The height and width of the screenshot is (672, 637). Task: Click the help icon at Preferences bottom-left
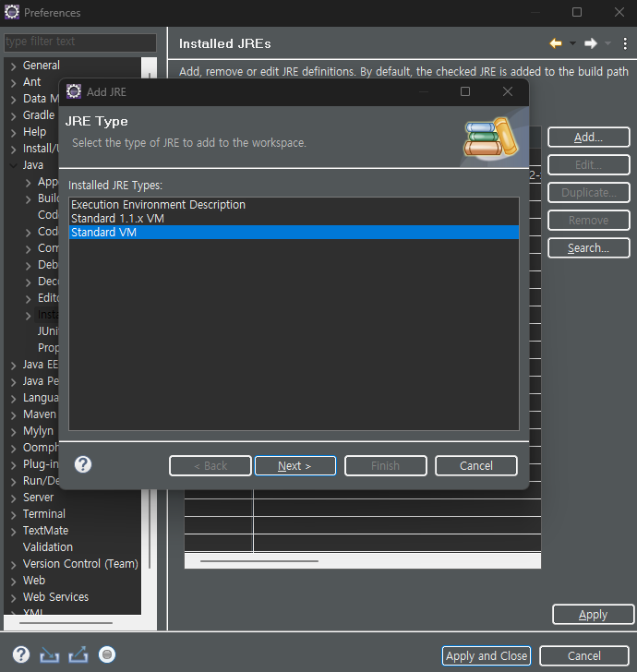(x=21, y=654)
